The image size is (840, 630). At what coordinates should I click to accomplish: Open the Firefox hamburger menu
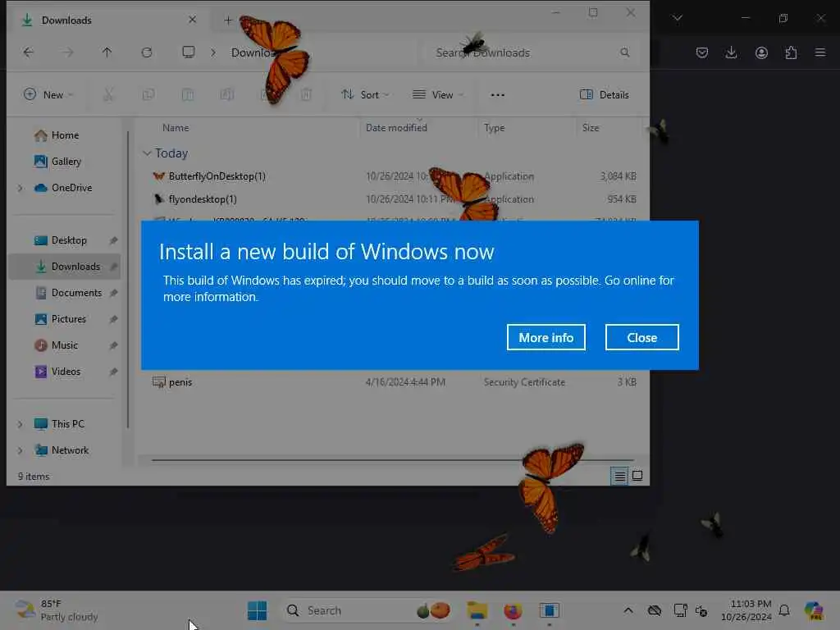pos(820,52)
